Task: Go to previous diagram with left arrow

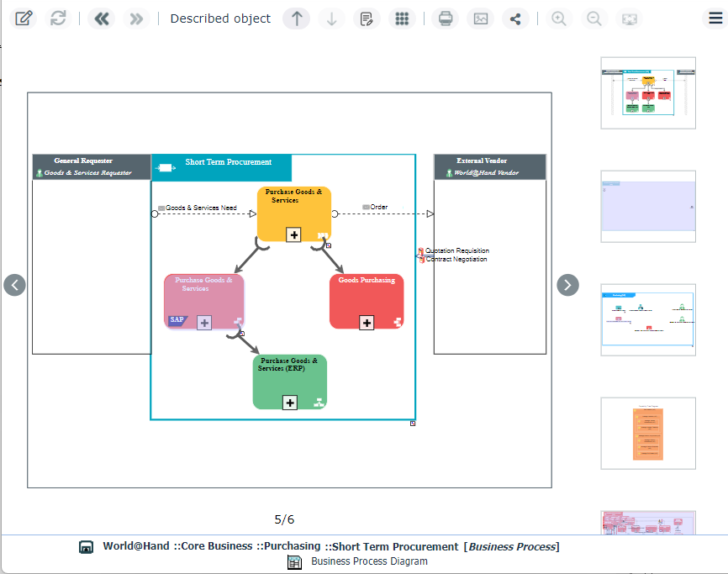Action: coord(14,285)
